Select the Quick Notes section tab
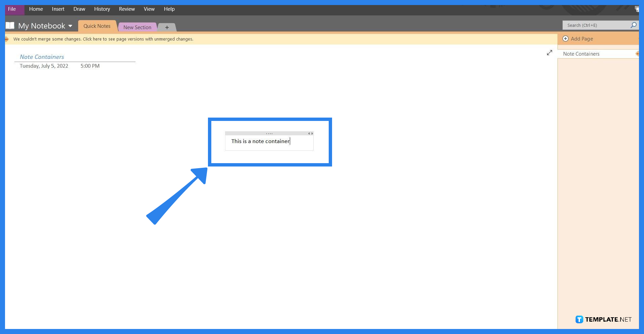 (x=97, y=26)
